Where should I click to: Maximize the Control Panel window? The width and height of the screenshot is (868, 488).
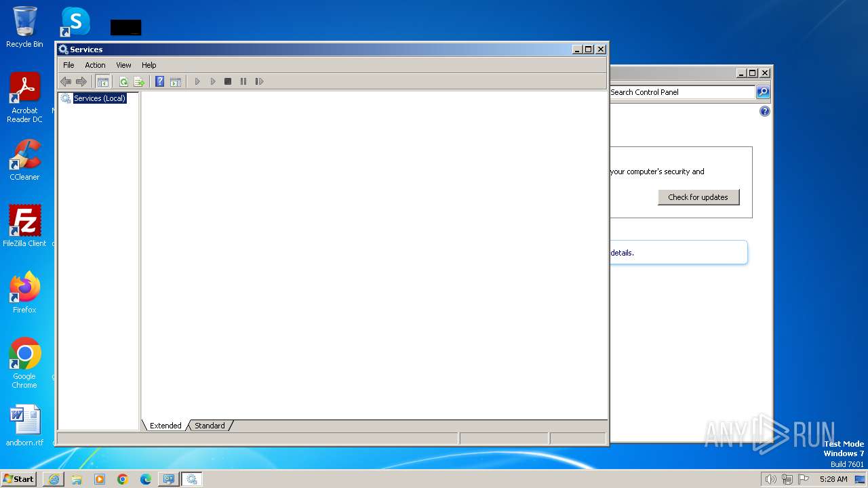point(753,73)
